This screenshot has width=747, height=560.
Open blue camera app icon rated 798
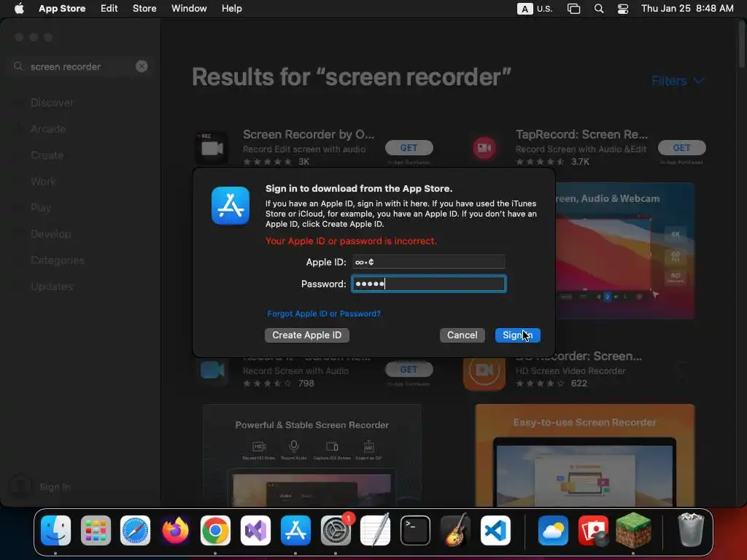click(x=212, y=370)
